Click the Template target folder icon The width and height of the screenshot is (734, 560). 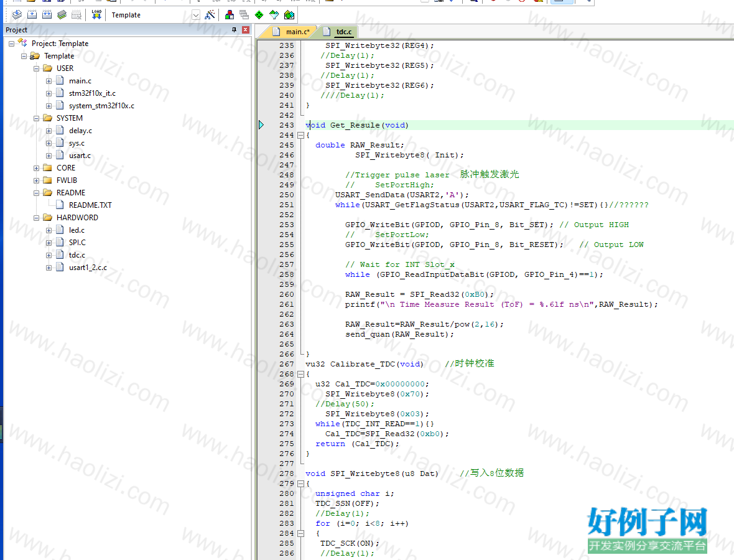(35, 56)
